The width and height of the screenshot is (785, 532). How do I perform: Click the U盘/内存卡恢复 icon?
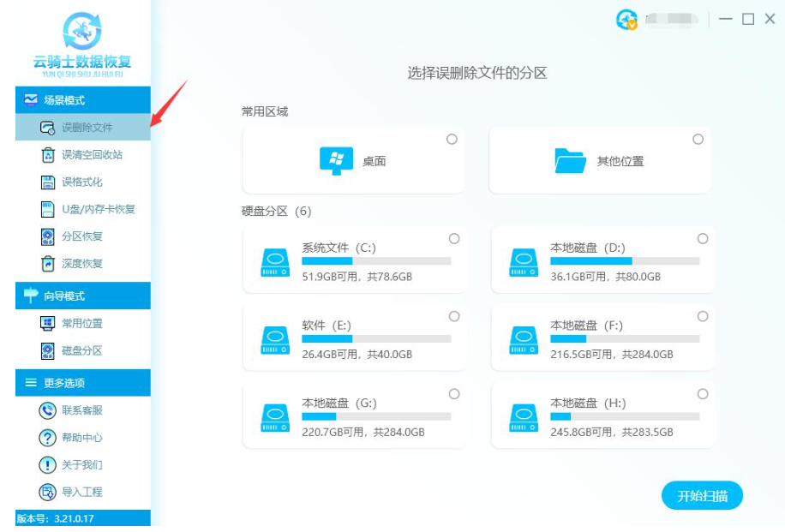(x=48, y=209)
